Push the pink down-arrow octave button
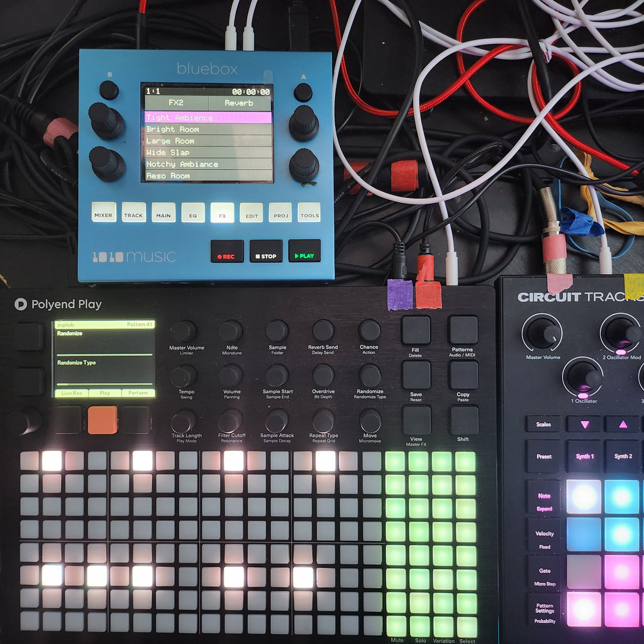Screen dimensions: 644x644 (x=584, y=425)
